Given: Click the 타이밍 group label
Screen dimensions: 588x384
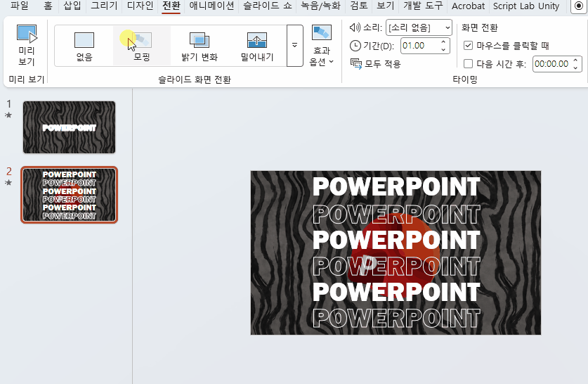Looking at the screenshot, I should (x=464, y=79).
